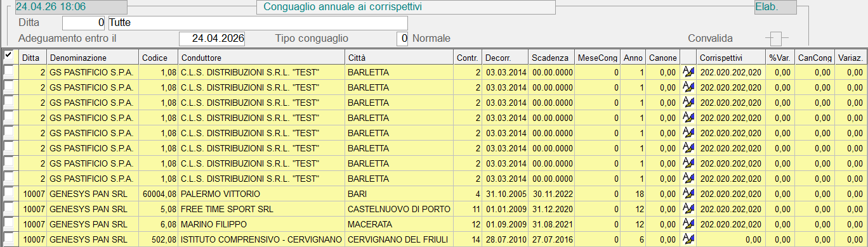Click the Contr. value 4 in PALERMO row
868x247 pixels.
tap(468, 194)
